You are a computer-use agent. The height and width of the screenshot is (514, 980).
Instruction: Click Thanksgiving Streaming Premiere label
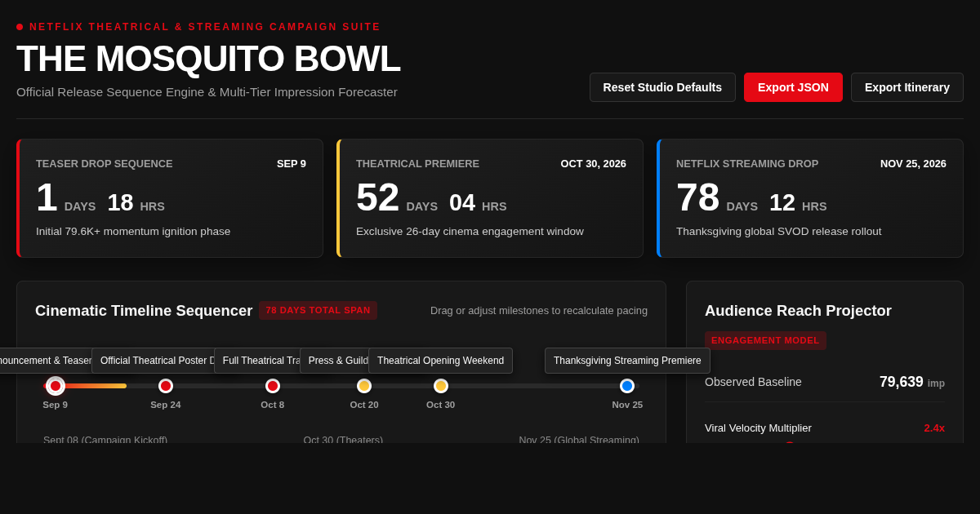tap(627, 361)
